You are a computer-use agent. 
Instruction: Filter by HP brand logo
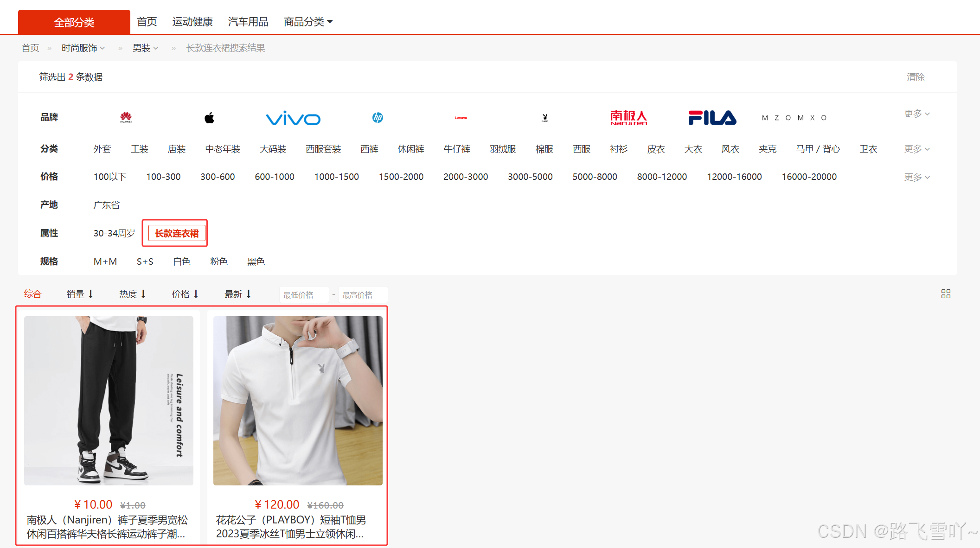point(378,118)
